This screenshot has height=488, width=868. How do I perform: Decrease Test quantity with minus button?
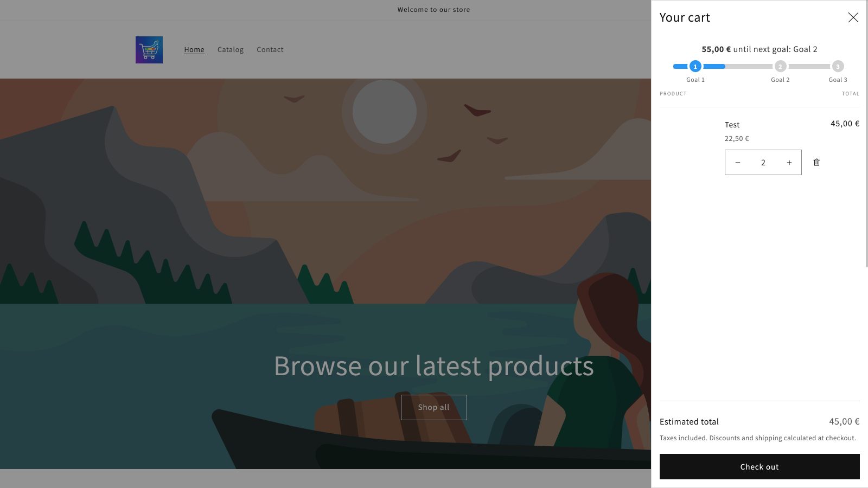coord(738,163)
